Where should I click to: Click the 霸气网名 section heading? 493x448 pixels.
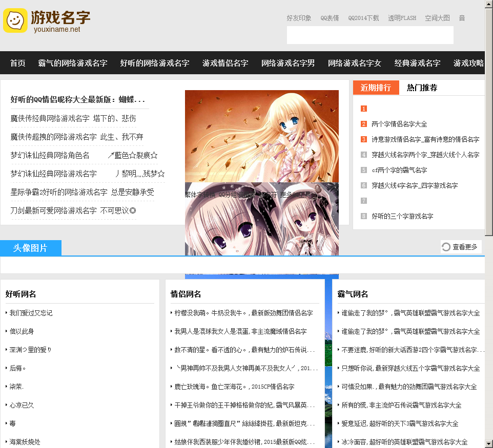coord(353,294)
